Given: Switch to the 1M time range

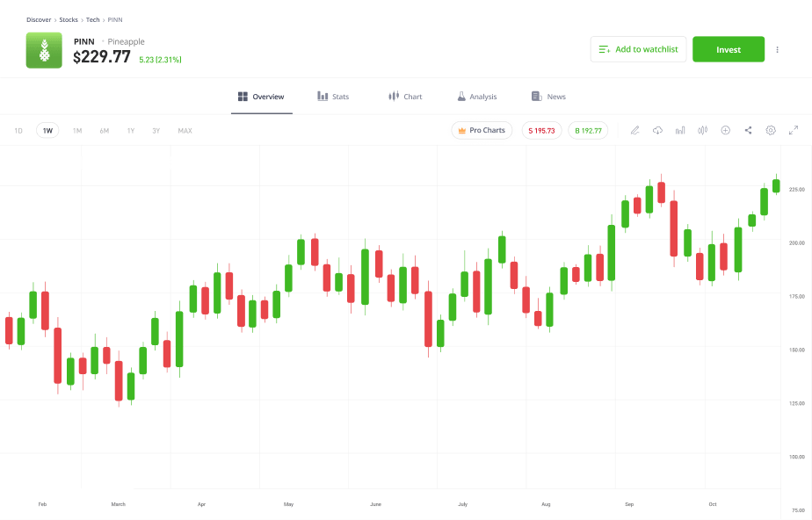Looking at the screenshot, I should pos(77,131).
